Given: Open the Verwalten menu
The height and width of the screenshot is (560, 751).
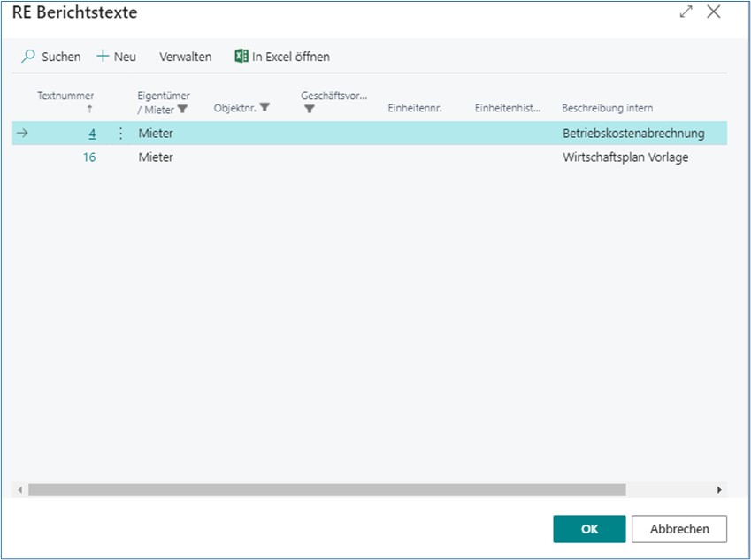Looking at the screenshot, I should (185, 57).
